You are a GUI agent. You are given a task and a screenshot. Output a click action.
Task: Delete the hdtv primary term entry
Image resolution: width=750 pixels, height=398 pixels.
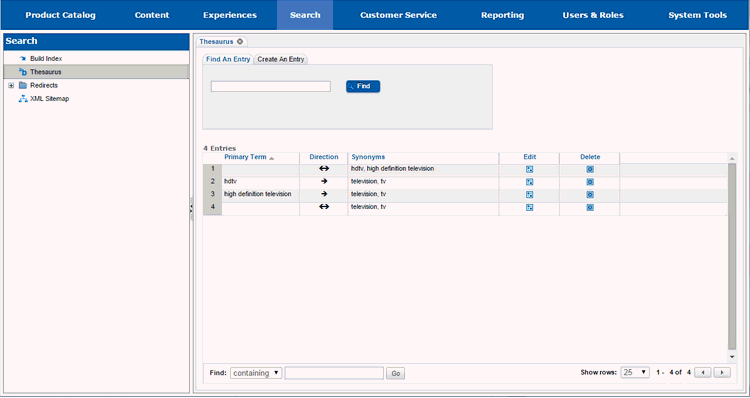click(x=590, y=182)
